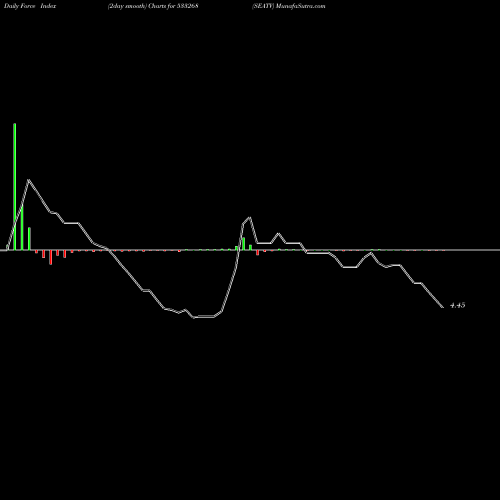This screenshot has width=500, height=500.
Task: Click the '(2day smooth) Charts for 533268' text
Action: tap(153, 6)
